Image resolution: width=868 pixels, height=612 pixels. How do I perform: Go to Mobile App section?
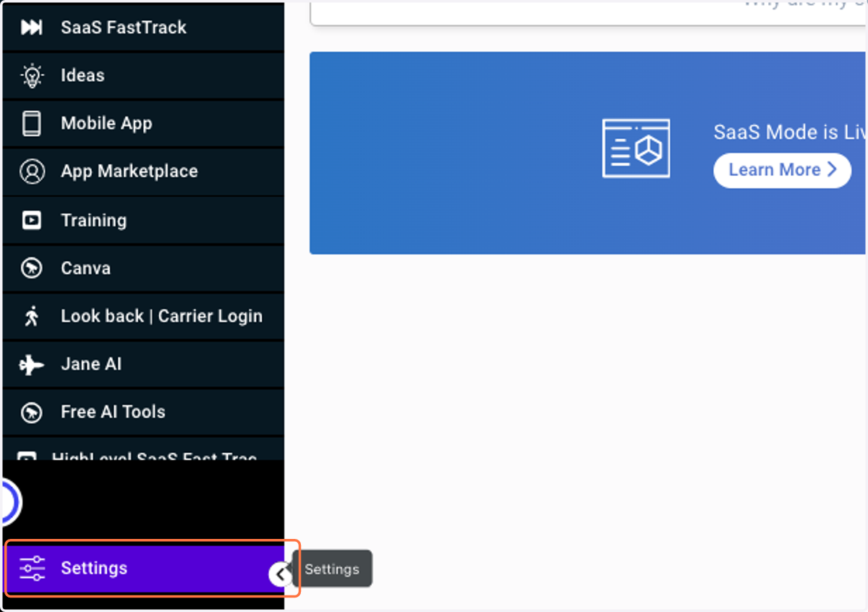[143, 124]
